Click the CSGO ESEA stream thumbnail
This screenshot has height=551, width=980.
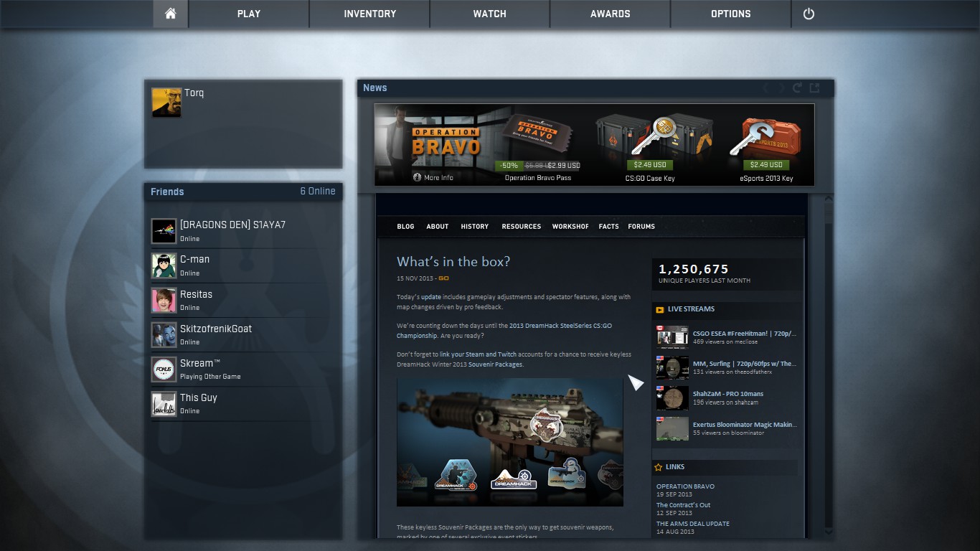[x=672, y=338]
